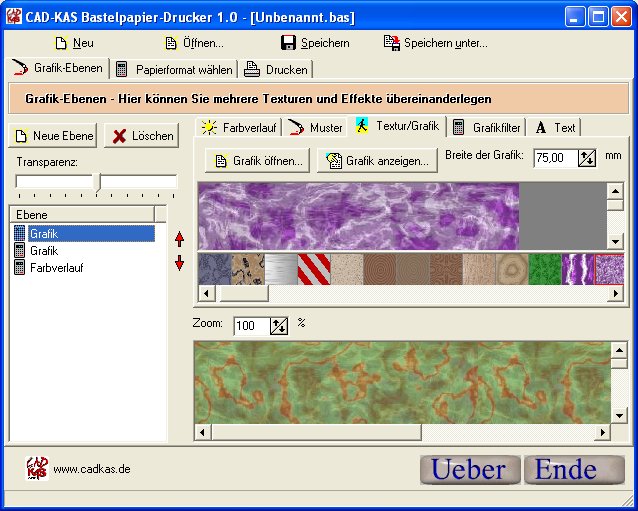Click the red down arrow to move layer down
This screenshot has height=511, width=638.
coord(180,263)
